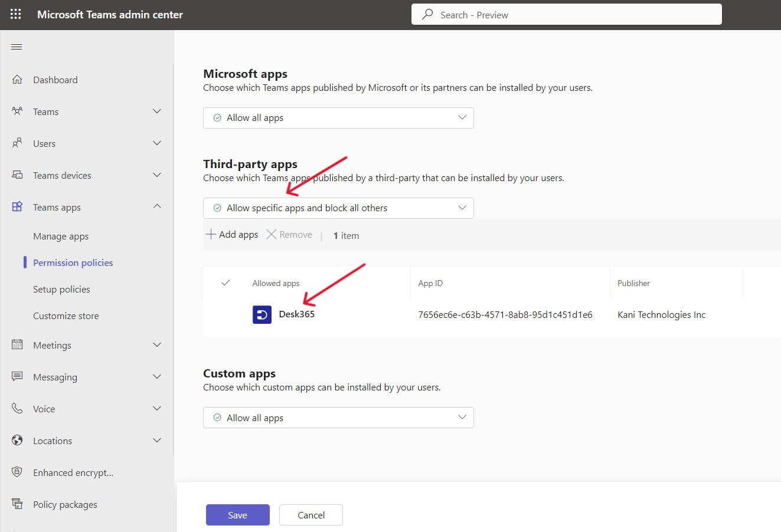Open the Meetings section icon

(17, 345)
